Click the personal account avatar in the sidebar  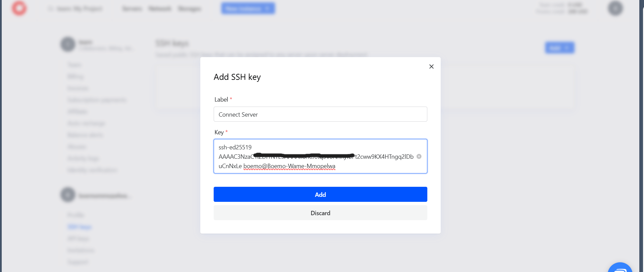pos(68,195)
